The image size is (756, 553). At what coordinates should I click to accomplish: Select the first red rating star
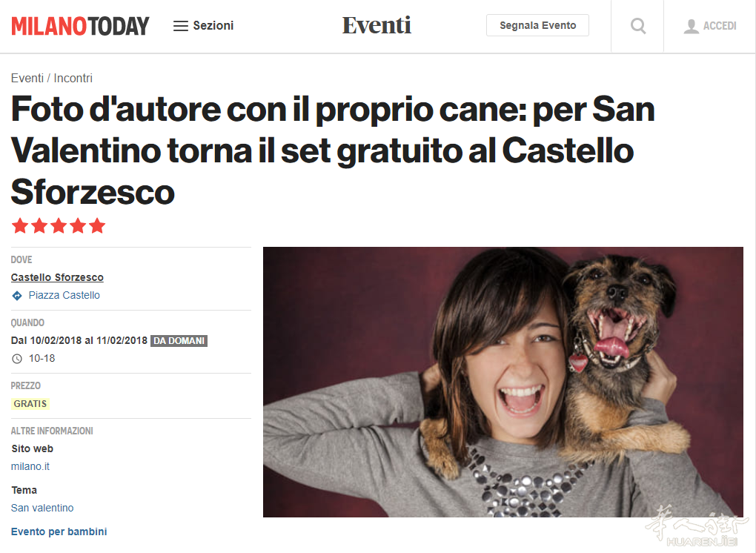tap(20, 225)
